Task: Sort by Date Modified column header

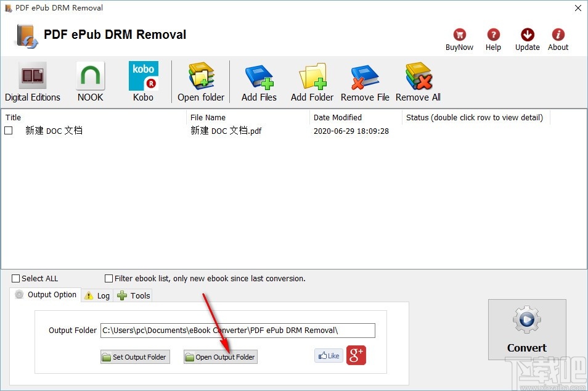Action: [356, 117]
